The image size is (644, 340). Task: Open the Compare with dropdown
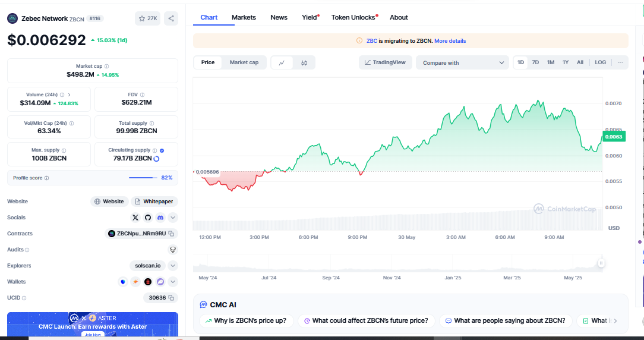[462, 62]
